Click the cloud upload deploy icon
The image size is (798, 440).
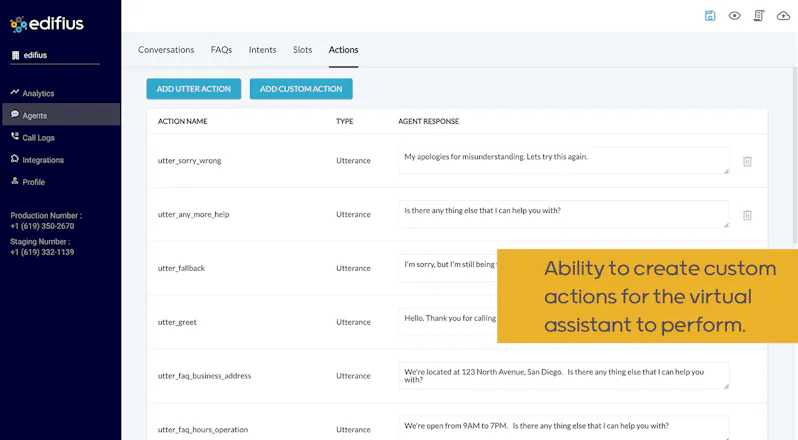click(x=783, y=16)
